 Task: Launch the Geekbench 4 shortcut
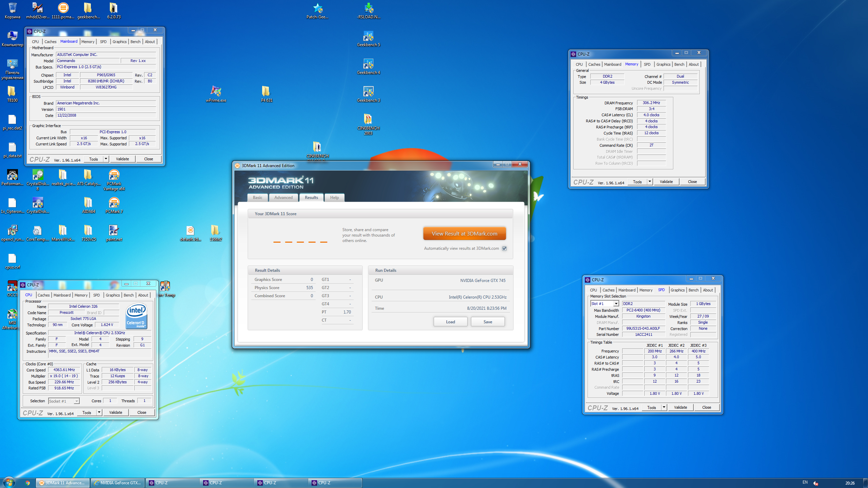369,66
